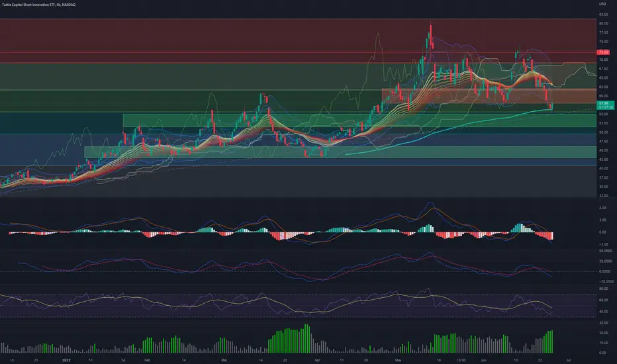Click the 55.00 price axis label
617x364 pixels.
coord(603,114)
